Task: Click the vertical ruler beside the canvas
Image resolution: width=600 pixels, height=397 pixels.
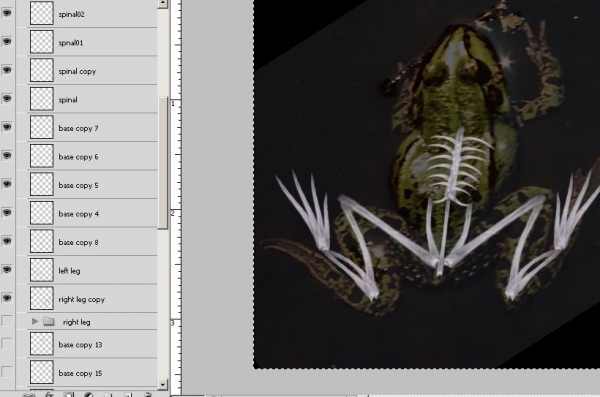Action: 176,197
